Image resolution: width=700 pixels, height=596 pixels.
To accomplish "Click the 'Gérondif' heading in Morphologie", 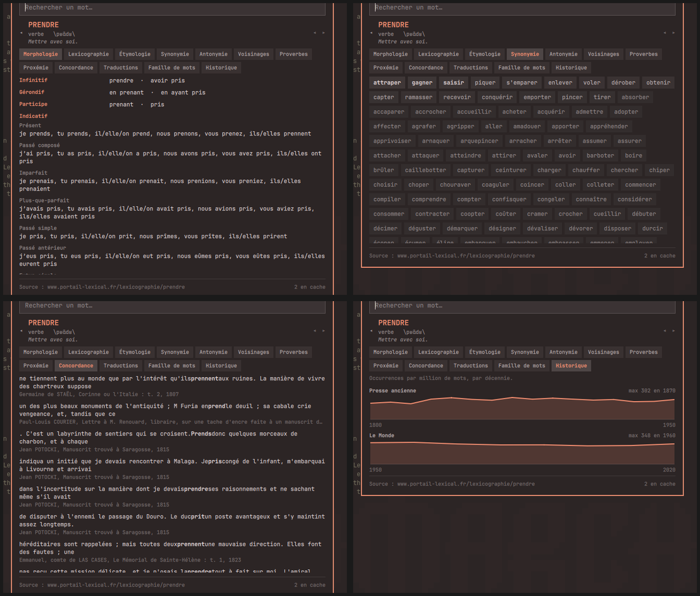I will coord(32,92).
